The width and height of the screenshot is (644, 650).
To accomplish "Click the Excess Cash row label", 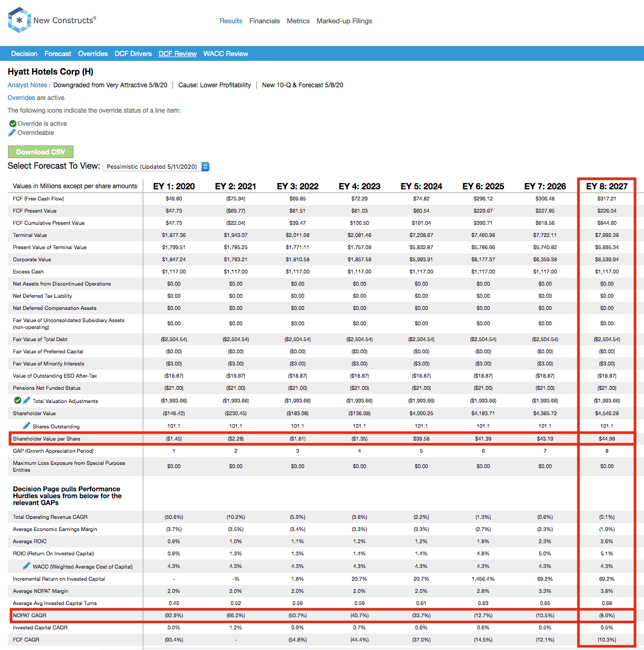I will (x=29, y=272).
